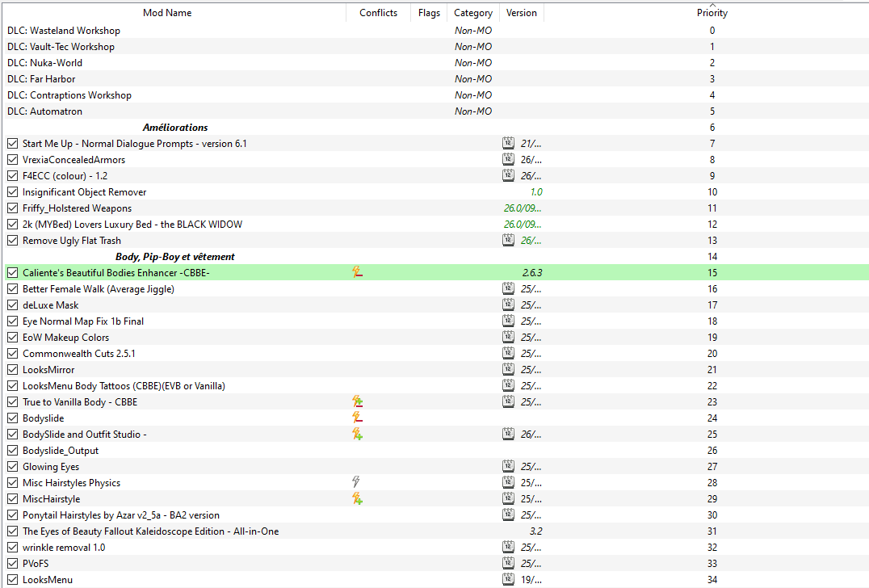The height and width of the screenshot is (588, 869).
Task: Click the calendar version icon for LooksMenu Body Tattoos
Action: point(508,385)
